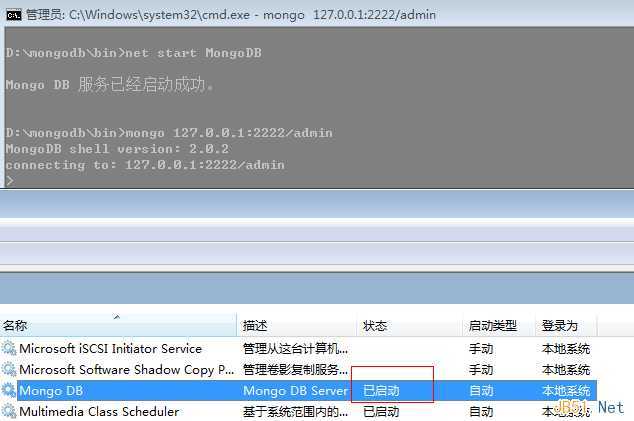The height and width of the screenshot is (421, 634).
Task: Click the connecting to: 127.0.0.1:2222/admin line
Action: 146,165
